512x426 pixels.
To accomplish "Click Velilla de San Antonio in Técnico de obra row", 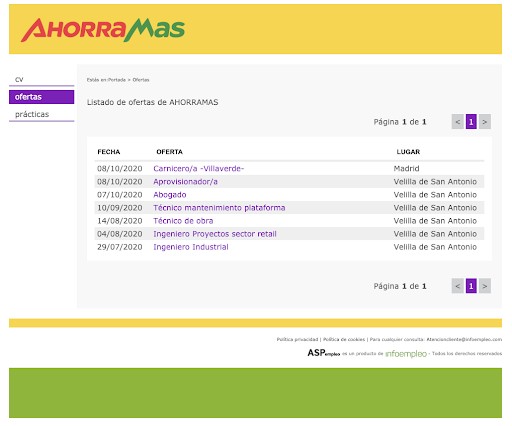I will click(435, 221).
